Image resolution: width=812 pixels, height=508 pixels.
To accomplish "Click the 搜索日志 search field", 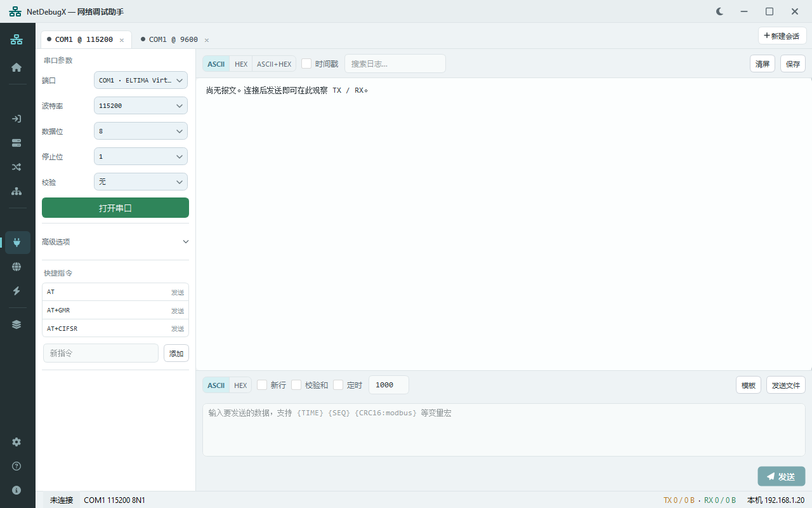I will [x=395, y=63].
